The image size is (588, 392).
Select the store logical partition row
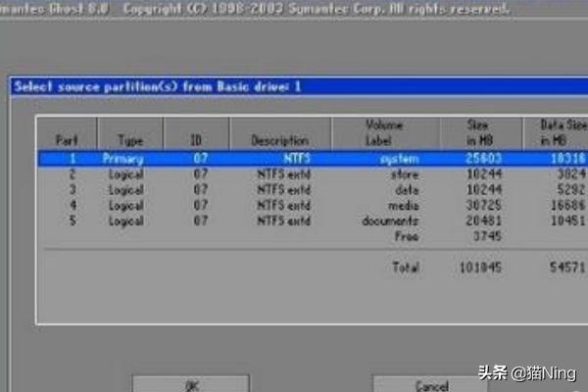[x=294, y=174]
